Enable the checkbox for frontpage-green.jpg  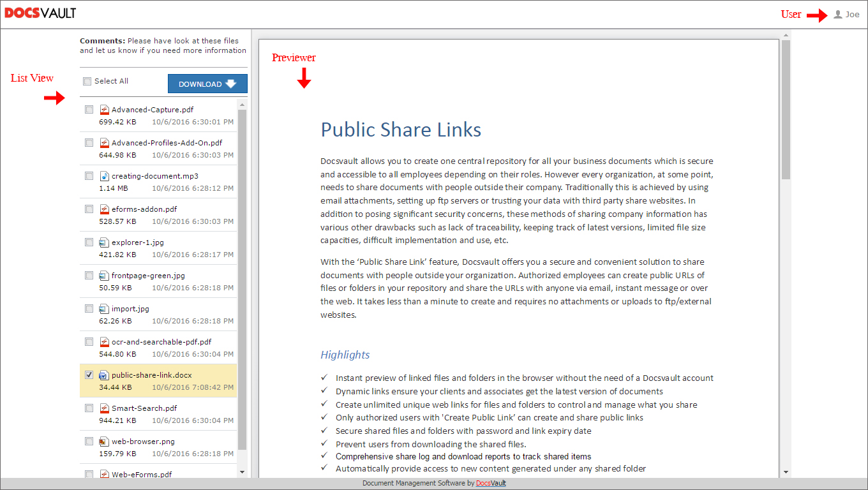tap(89, 275)
